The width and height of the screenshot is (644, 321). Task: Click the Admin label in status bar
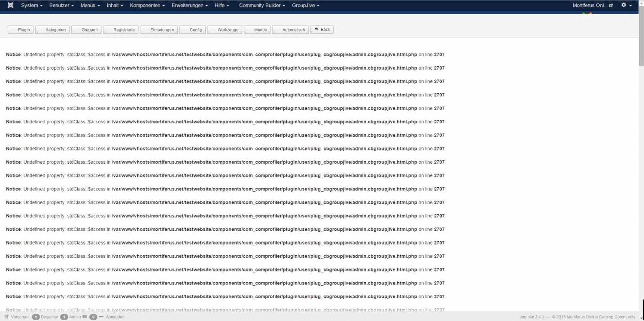[x=75, y=317]
